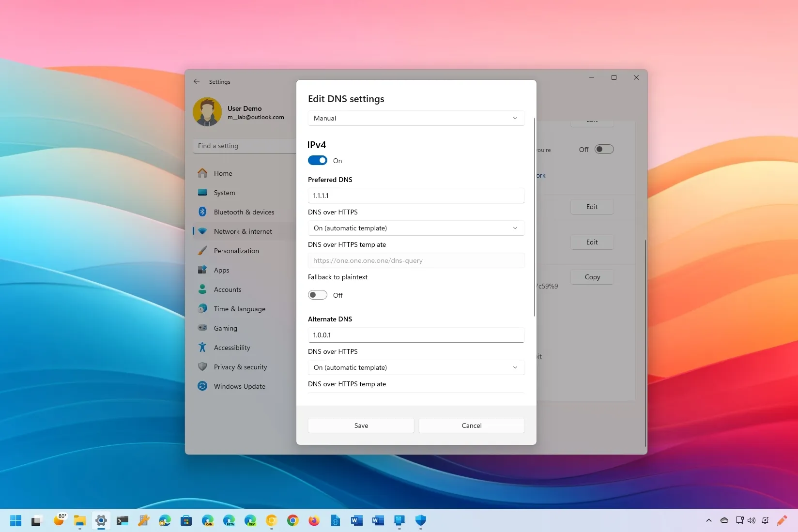Enable the Fallback to plaintext toggle
The width and height of the screenshot is (798, 532).
[x=318, y=295]
